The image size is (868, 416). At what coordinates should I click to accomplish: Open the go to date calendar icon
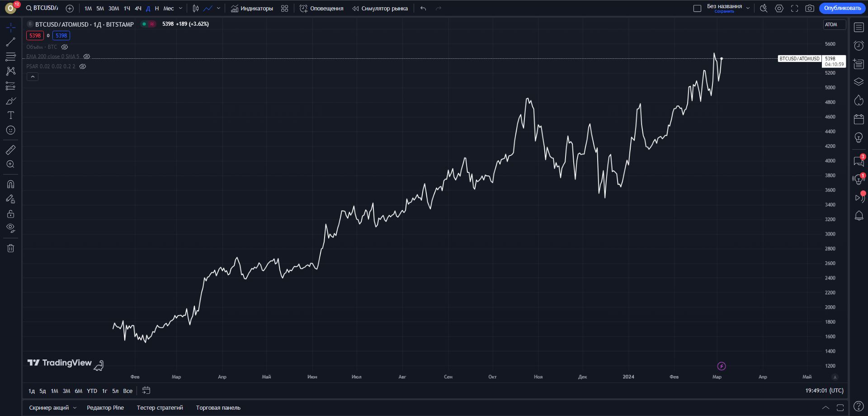pyautogui.click(x=146, y=390)
